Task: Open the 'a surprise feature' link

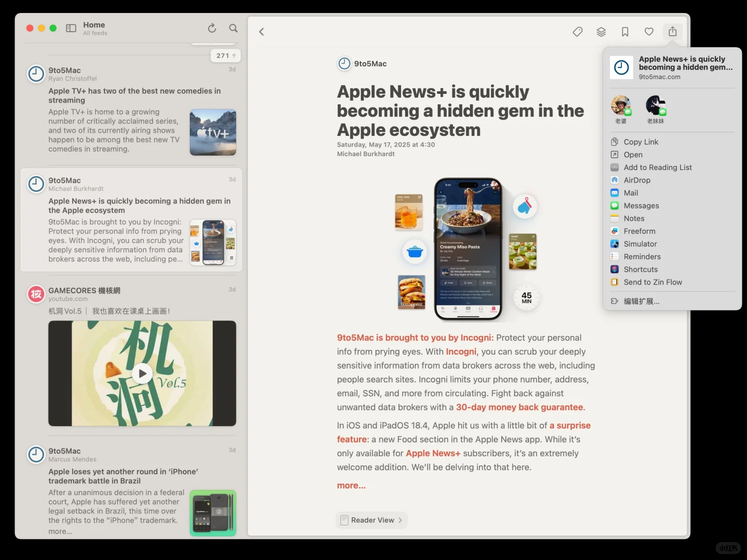Action: pyautogui.click(x=570, y=426)
